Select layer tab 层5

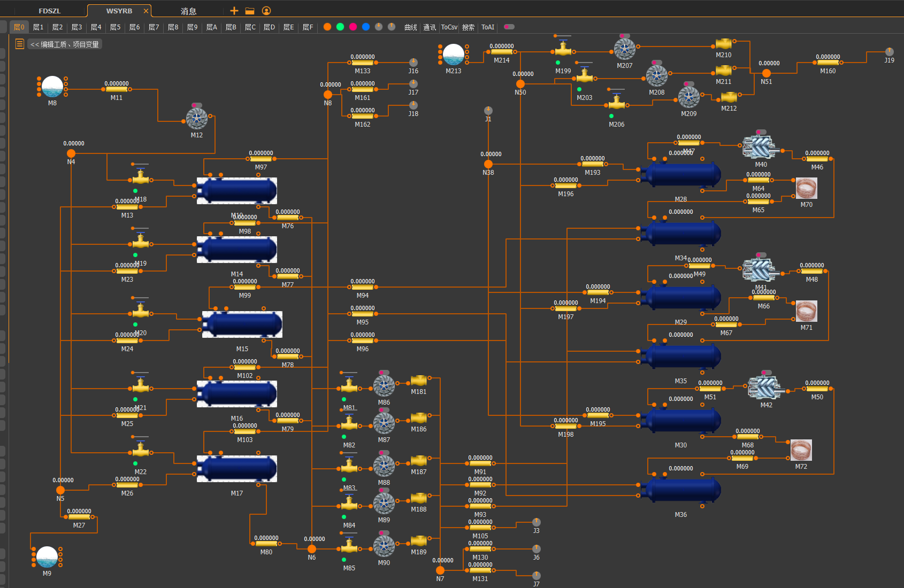coord(116,27)
